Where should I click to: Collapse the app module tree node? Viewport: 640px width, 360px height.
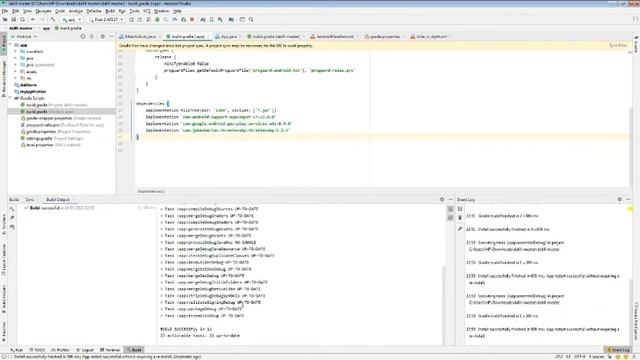pos(11,45)
